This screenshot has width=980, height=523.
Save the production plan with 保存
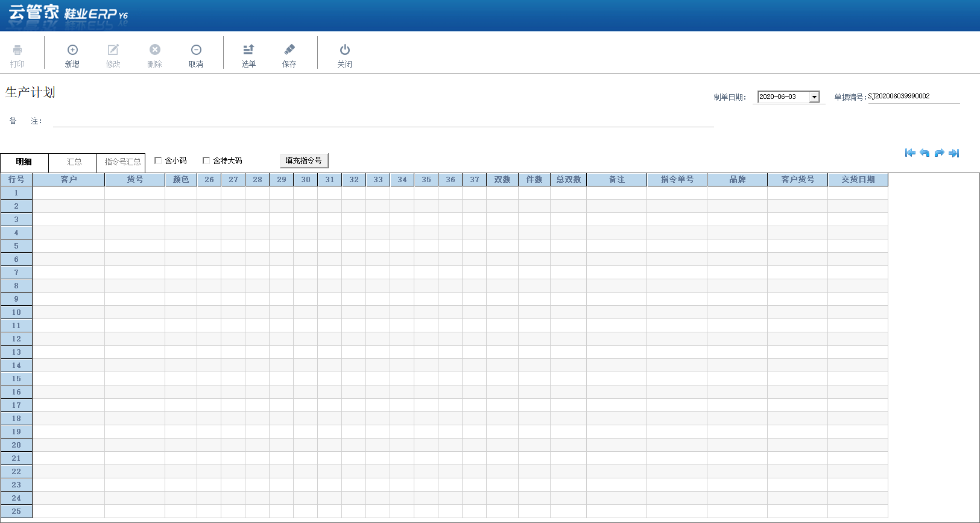tap(289, 50)
